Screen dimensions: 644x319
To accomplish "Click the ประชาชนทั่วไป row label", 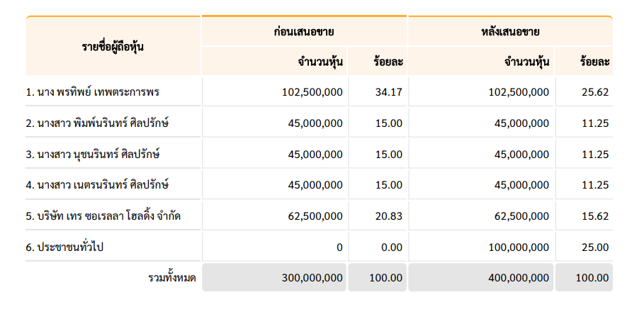I will point(64,247).
